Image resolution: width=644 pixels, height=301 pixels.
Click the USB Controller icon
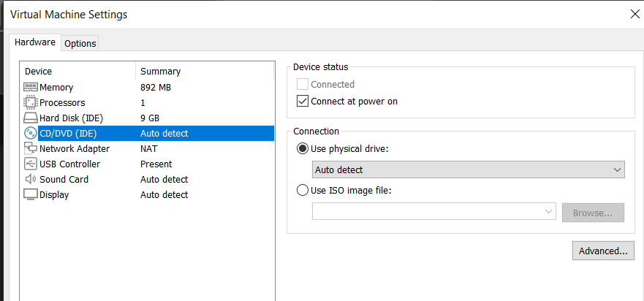point(31,164)
